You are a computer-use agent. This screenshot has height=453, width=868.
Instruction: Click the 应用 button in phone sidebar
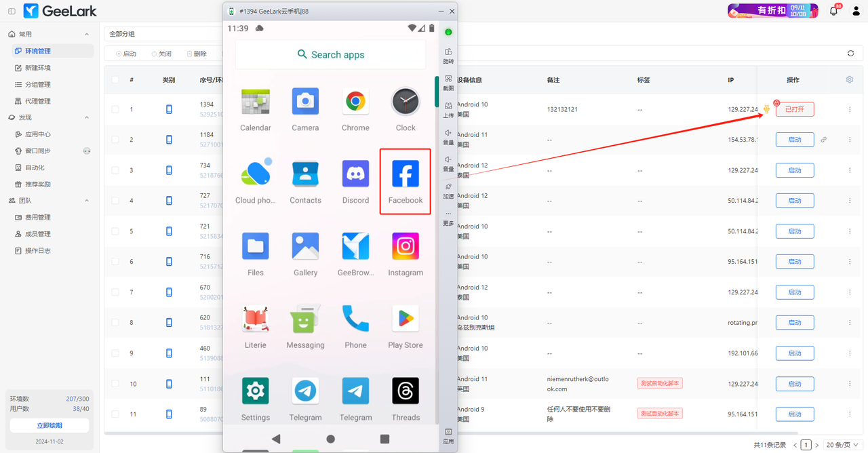(448, 436)
